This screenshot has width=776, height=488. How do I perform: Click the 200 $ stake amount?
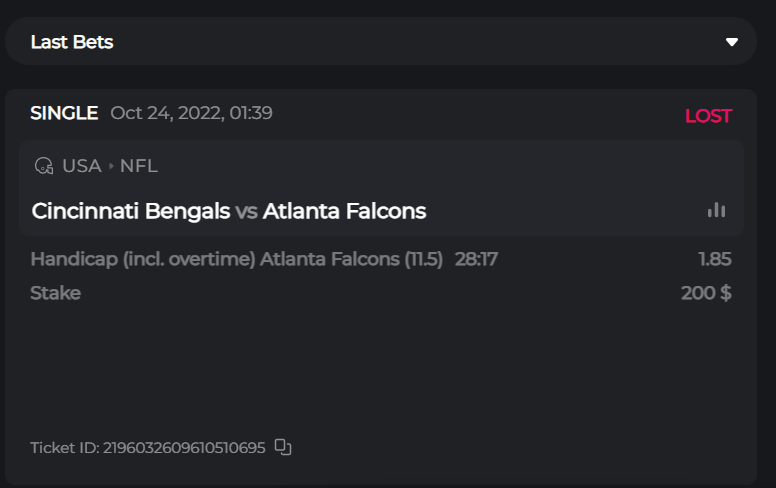pos(706,293)
